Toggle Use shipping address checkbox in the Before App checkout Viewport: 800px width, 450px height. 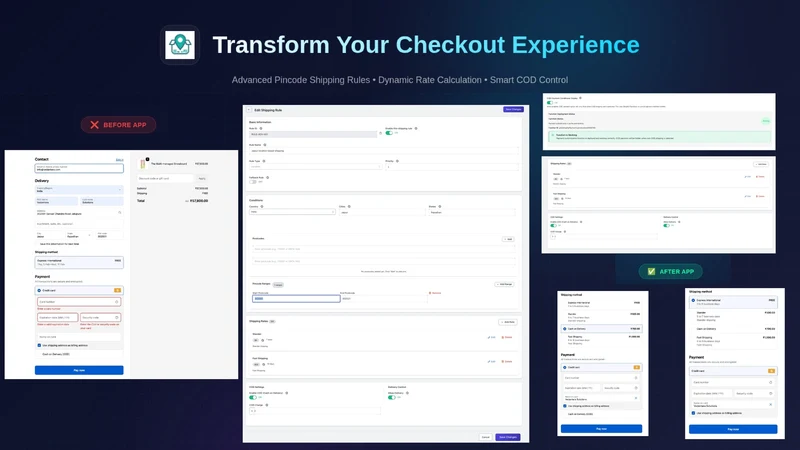39,345
